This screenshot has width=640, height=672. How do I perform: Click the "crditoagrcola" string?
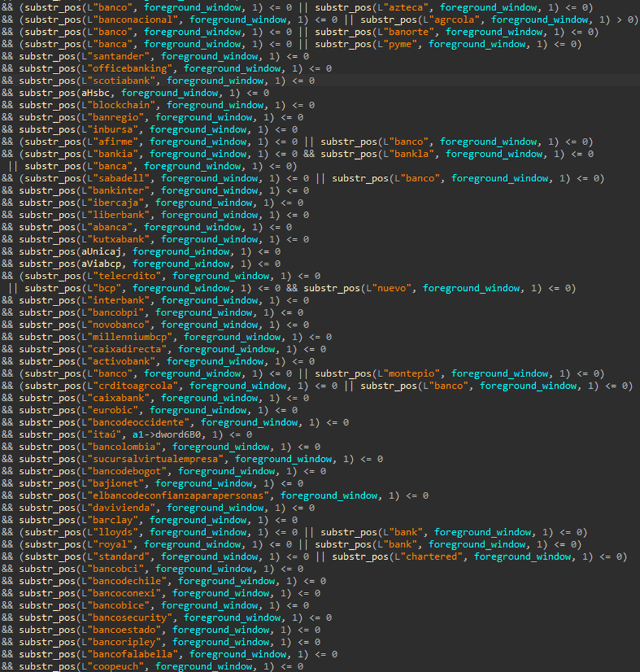point(135,386)
